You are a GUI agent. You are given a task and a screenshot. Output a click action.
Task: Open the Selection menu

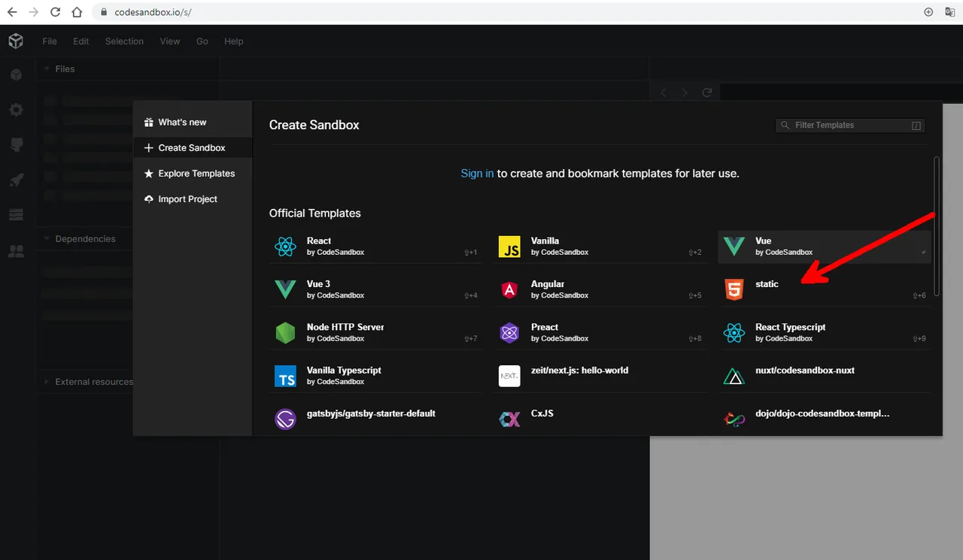(124, 41)
